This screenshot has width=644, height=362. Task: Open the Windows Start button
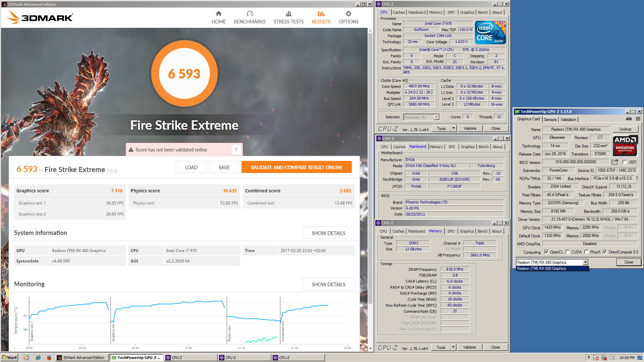[9, 358]
